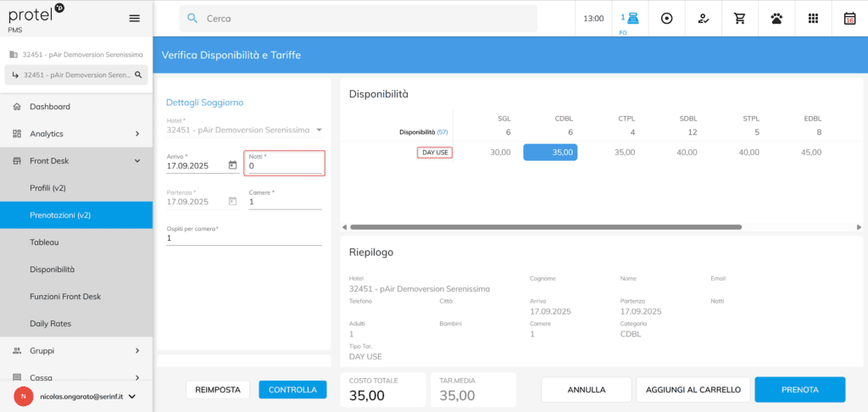868x412 pixels.
Task: Open the guest check-in person icon
Action: pos(703,19)
